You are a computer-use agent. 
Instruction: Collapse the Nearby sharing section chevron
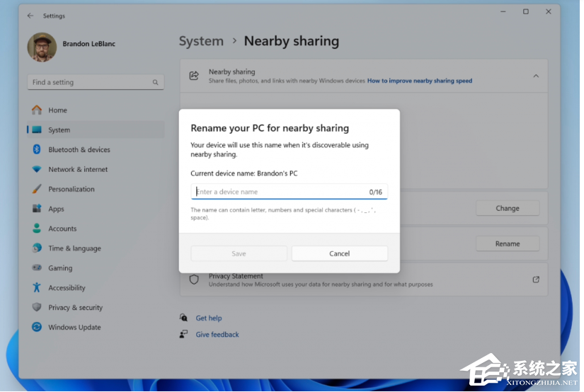coord(536,76)
